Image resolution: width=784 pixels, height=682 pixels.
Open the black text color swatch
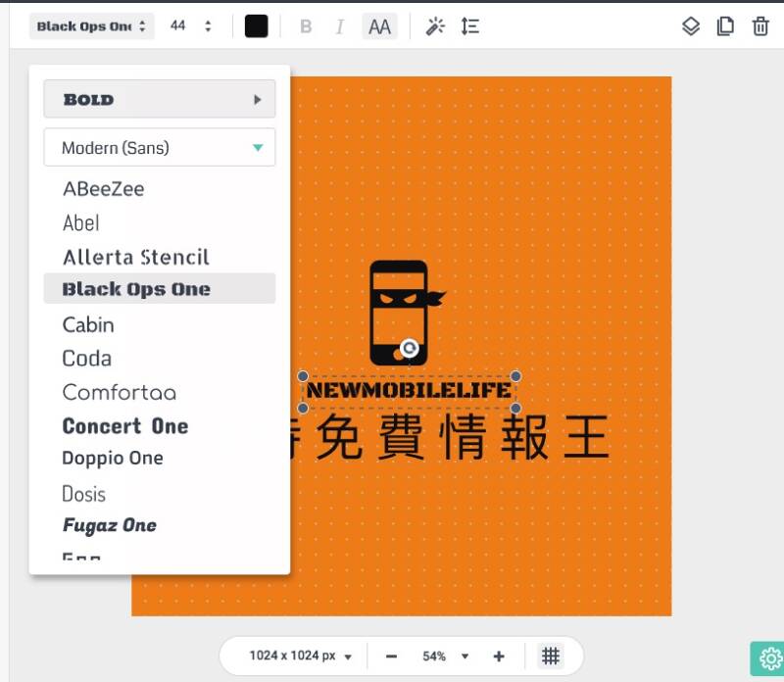click(x=256, y=26)
